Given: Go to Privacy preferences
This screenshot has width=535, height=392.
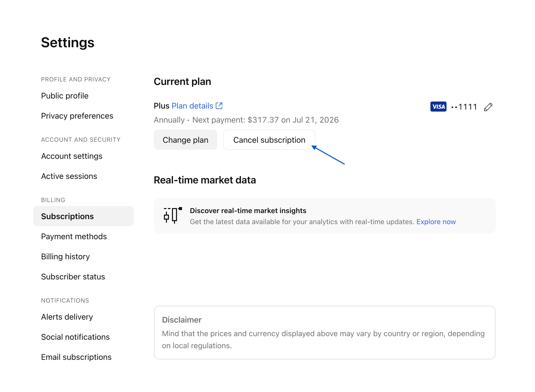Looking at the screenshot, I should 77,116.
